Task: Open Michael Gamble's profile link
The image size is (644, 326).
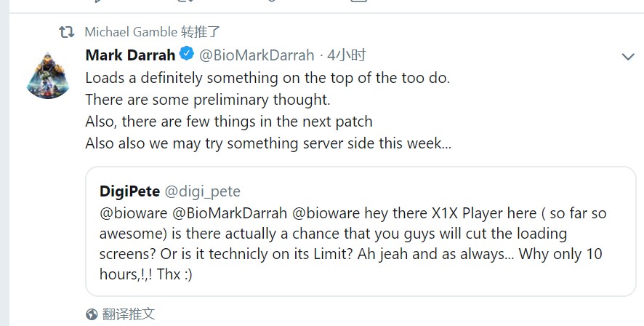Action: [x=131, y=32]
